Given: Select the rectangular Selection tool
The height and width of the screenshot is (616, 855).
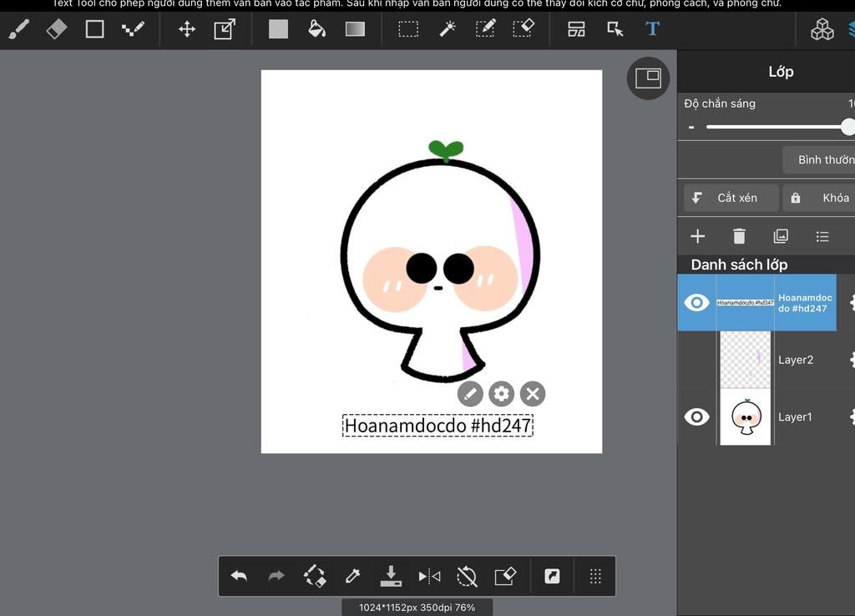Looking at the screenshot, I should pyautogui.click(x=408, y=29).
